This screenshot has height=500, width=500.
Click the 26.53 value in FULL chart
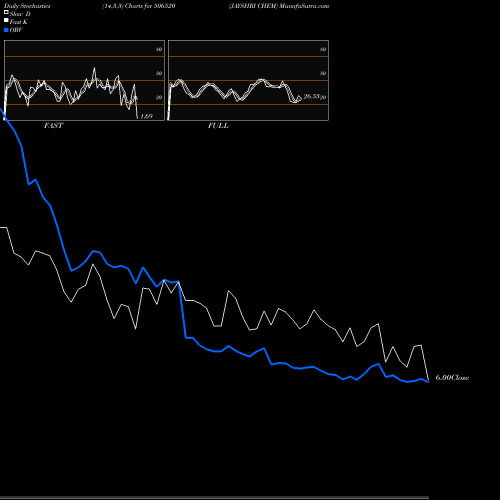(x=312, y=96)
